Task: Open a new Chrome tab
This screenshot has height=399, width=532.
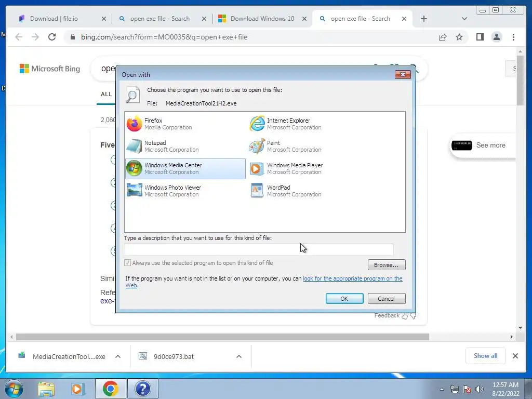Action: point(424,19)
